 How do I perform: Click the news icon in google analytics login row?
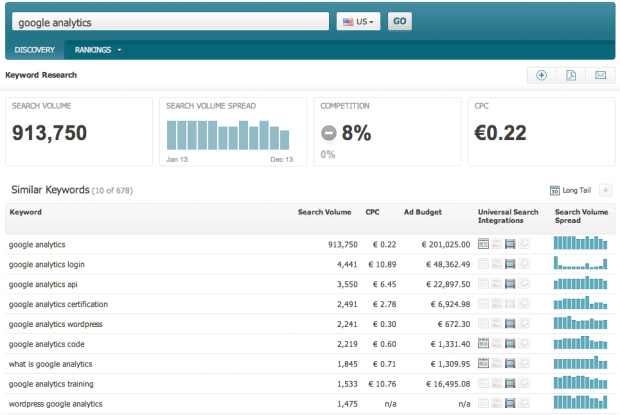pos(483,264)
